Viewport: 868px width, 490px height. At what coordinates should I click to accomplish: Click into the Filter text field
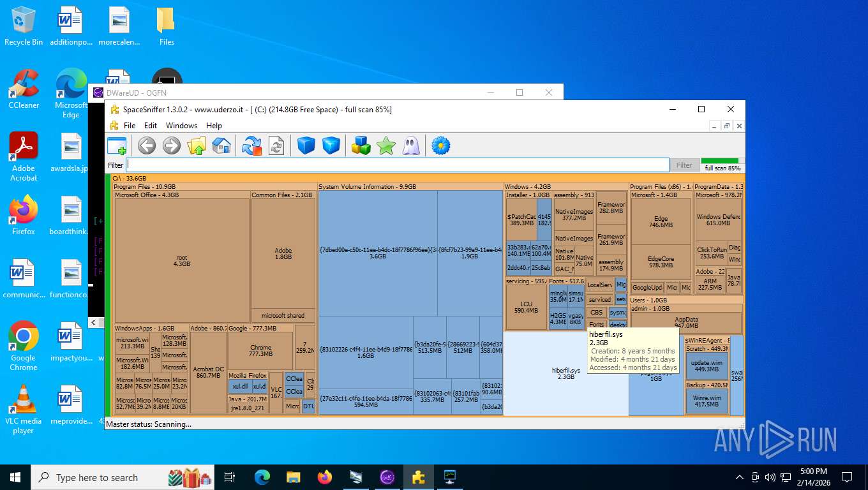398,165
